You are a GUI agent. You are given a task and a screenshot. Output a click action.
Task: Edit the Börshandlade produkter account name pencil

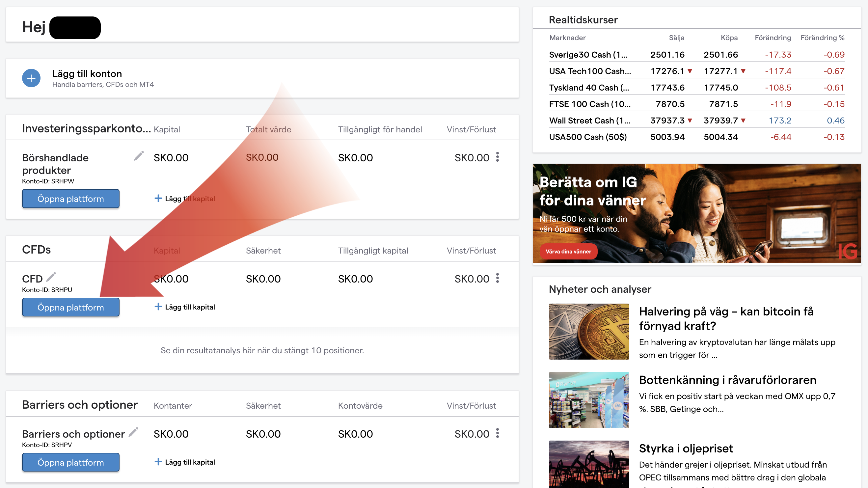pos(139,156)
